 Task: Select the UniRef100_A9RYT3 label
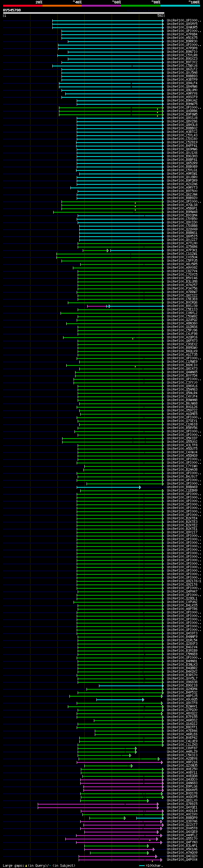(x=182, y=188)
